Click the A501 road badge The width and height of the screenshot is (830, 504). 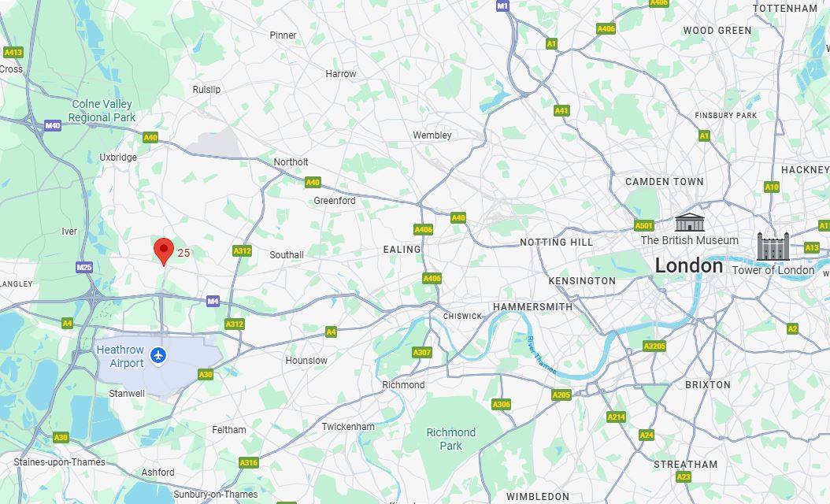coord(643,225)
